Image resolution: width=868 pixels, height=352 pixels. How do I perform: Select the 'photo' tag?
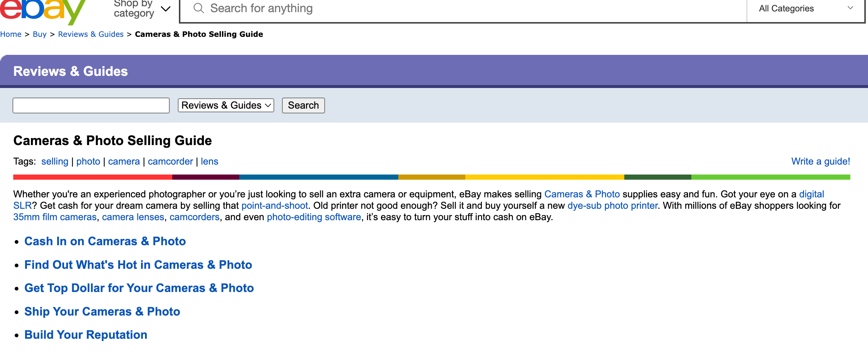[x=88, y=162]
